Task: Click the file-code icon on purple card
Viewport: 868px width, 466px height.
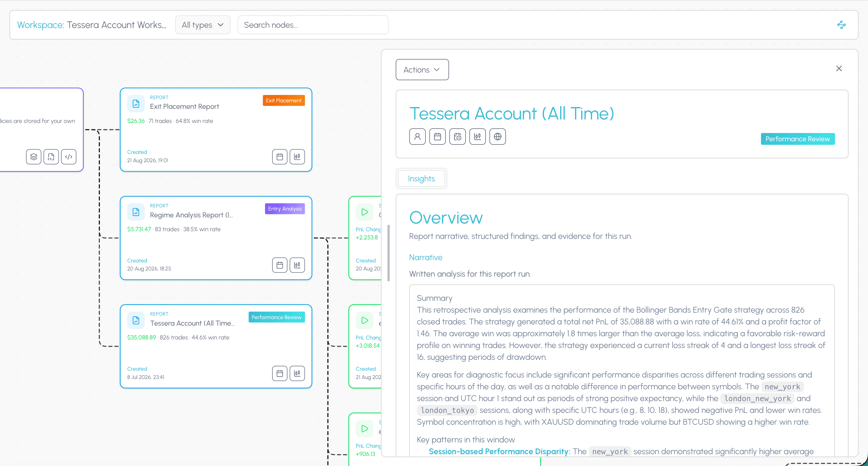Action: (51, 157)
